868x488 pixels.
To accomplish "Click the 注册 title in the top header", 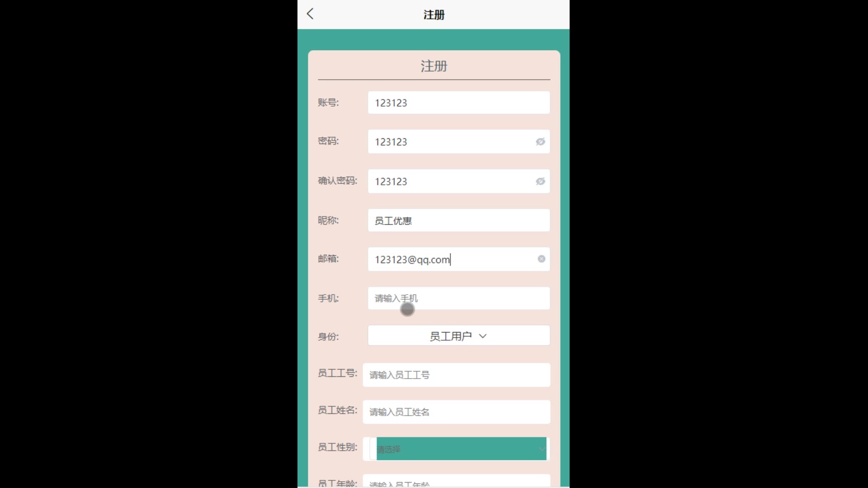I will coord(434,15).
